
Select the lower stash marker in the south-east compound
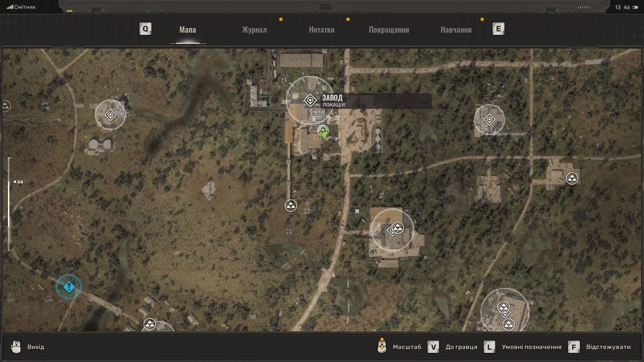[x=509, y=324]
